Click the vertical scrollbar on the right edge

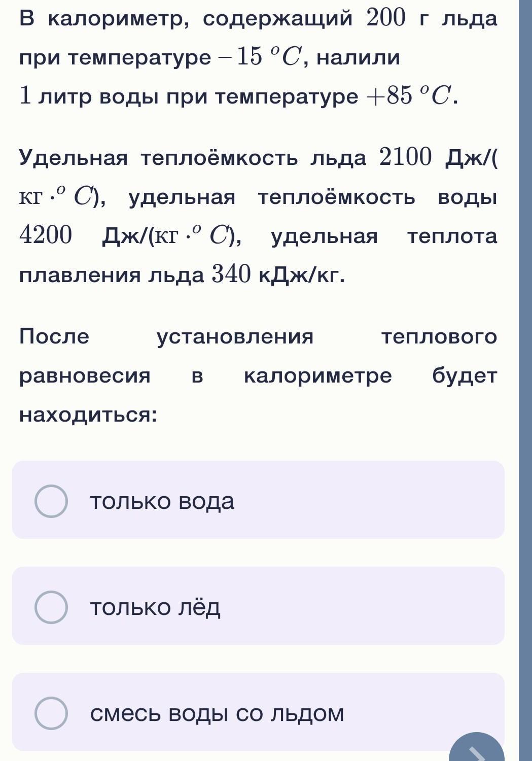(x=525, y=355)
